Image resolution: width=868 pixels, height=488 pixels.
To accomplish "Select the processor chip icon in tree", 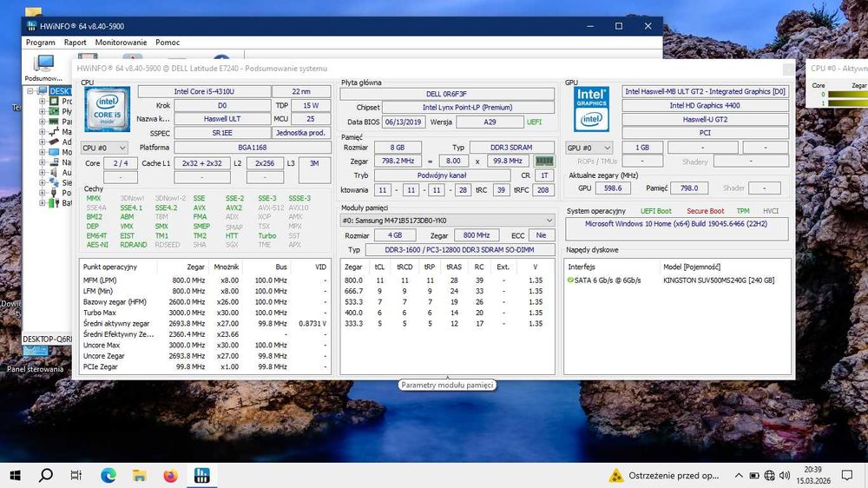I will [54, 102].
